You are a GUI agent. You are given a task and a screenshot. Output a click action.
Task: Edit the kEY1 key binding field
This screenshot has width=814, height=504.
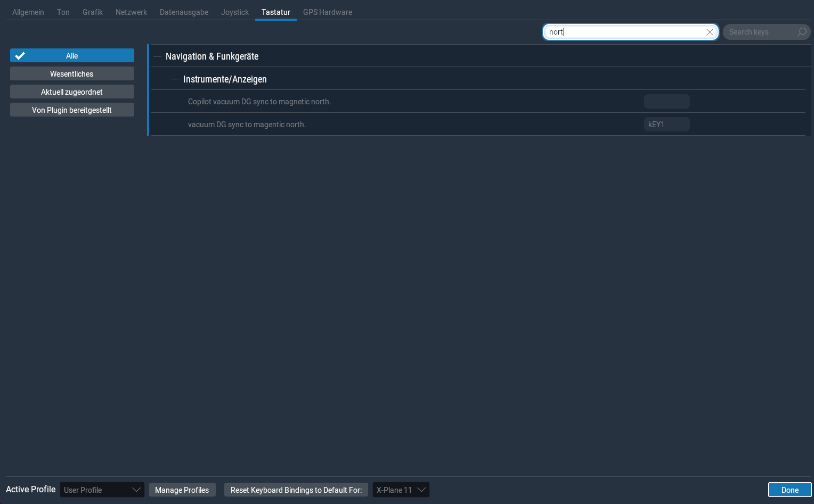pyautogui.click(x=666, y=125)
